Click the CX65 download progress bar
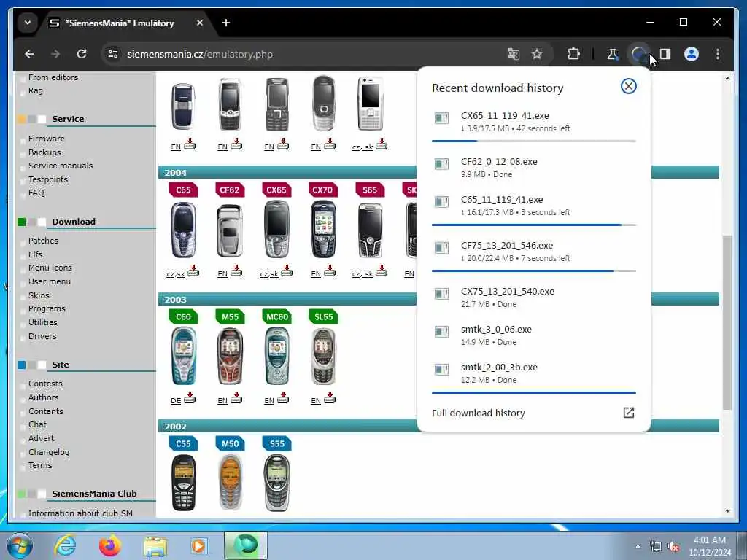The image size is (747, 560). pyautogui.click(x=533, y=141)
